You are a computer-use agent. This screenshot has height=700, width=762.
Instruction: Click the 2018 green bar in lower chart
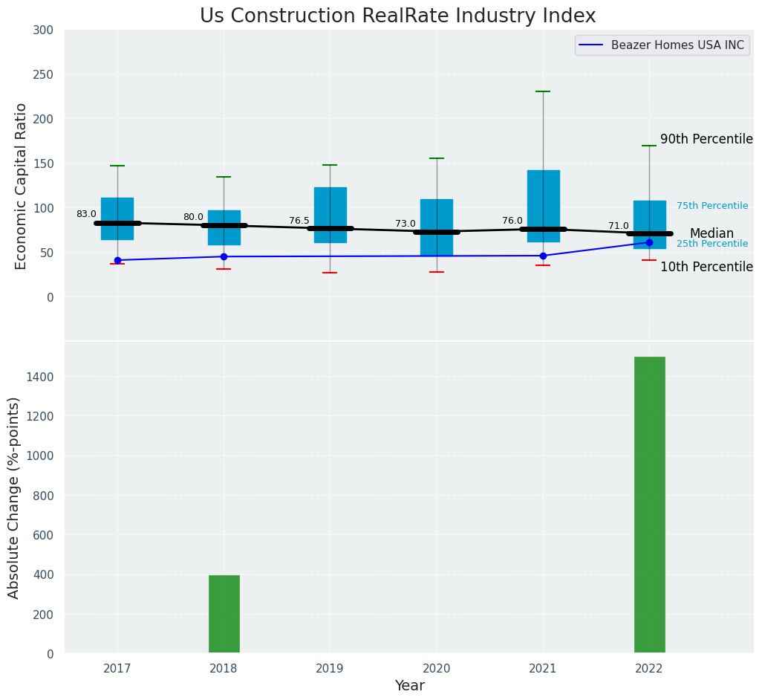point(224,614)
